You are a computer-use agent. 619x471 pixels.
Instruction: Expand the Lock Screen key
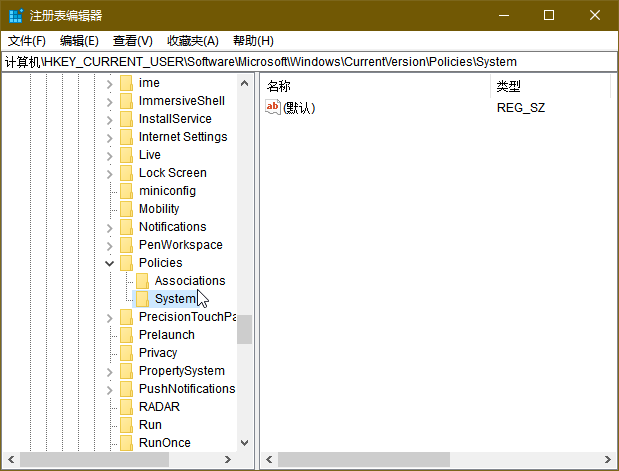(110, 174)
